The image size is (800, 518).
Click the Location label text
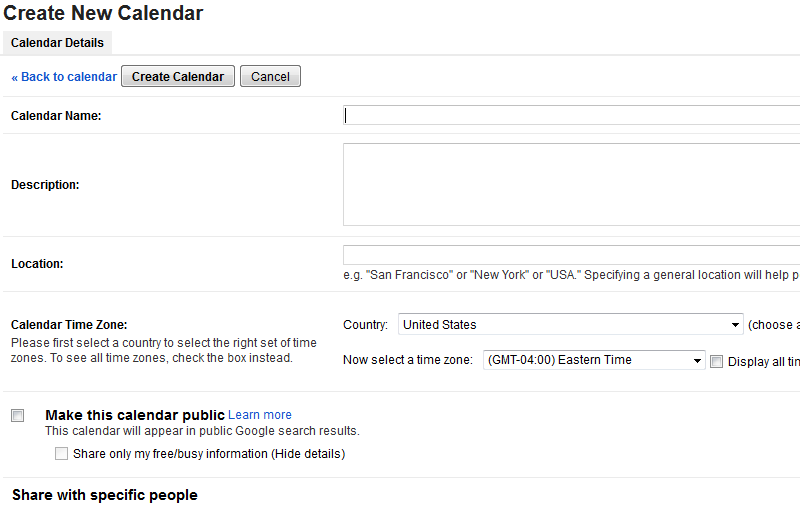pos(37,264)
